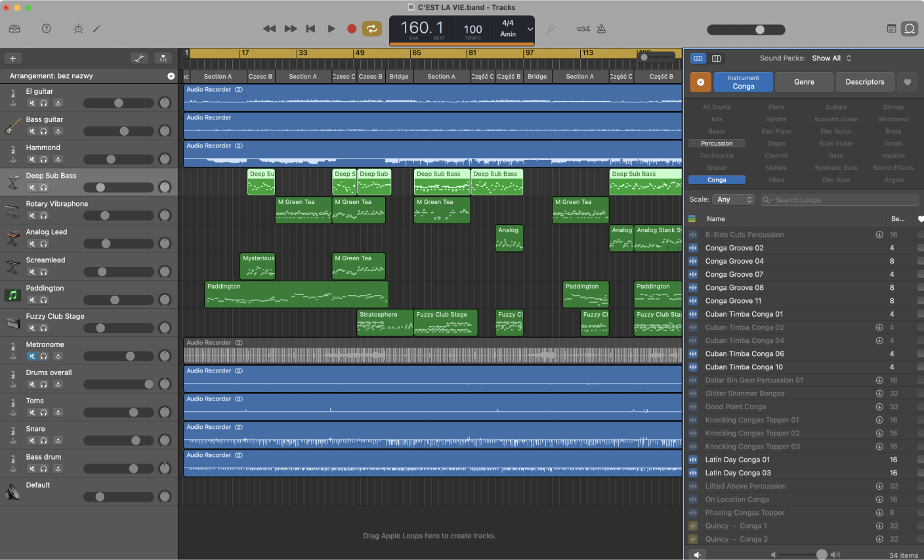Viewport: 924px width, 560px height.
Task: Download the B-Side Cuts Percussion loop
Action: pyautogui.click(x=879, y=235)
